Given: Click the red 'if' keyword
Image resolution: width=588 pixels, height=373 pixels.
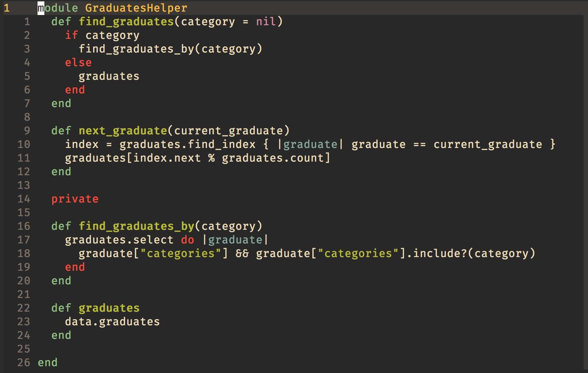Looking at the screenshot, I should (71, 35).
